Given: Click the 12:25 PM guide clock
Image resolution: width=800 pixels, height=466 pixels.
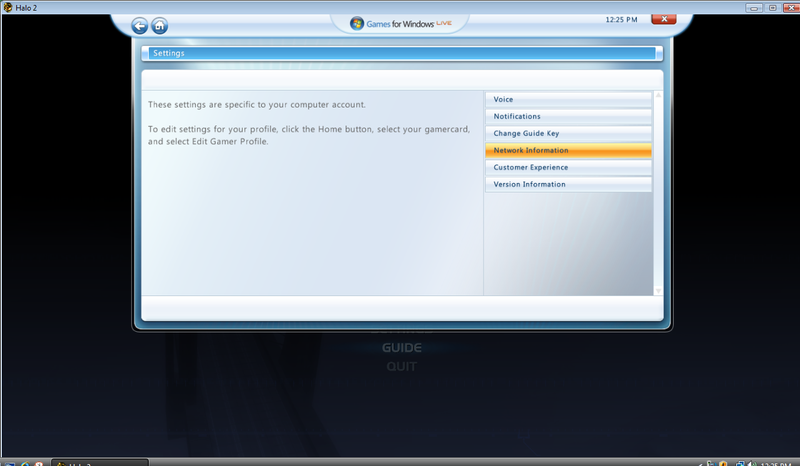Looking at the screenshot, I should pos(621,20).
